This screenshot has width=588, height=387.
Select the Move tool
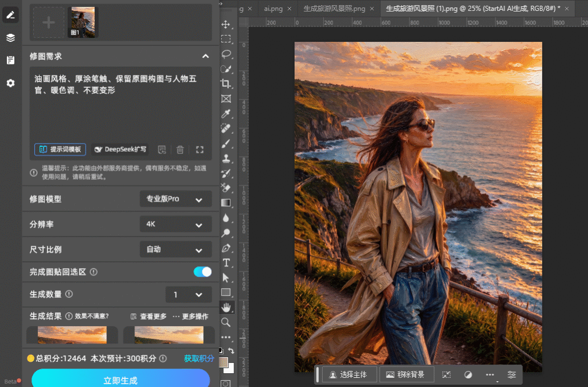[225, 24]
